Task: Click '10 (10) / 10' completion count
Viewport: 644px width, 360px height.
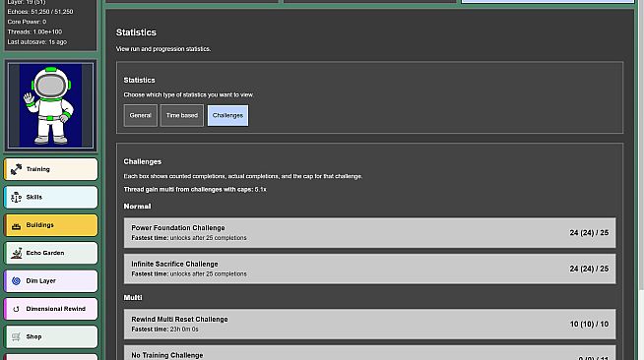Action: [589, 325]
